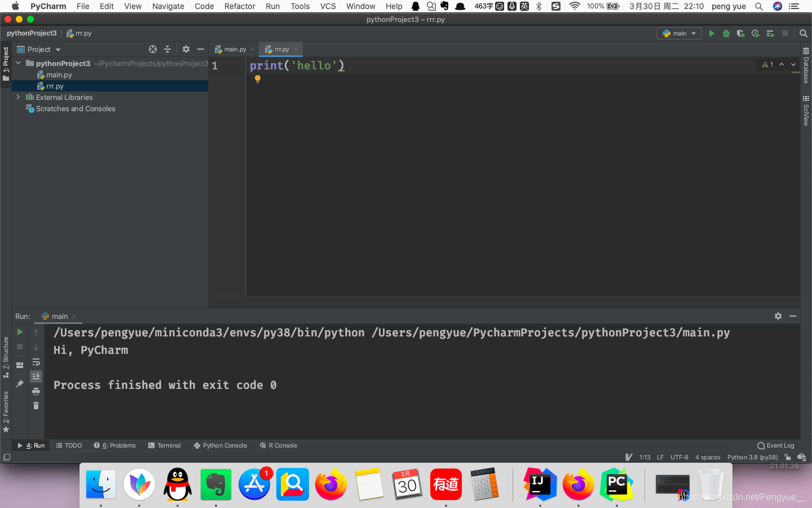Print the Run console output

click(x=36, y=391)
